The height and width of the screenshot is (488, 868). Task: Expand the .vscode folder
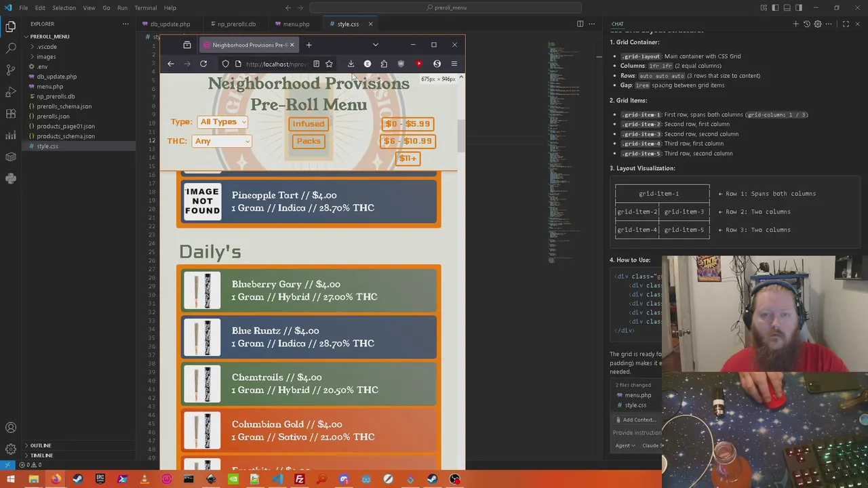(47, 47)
